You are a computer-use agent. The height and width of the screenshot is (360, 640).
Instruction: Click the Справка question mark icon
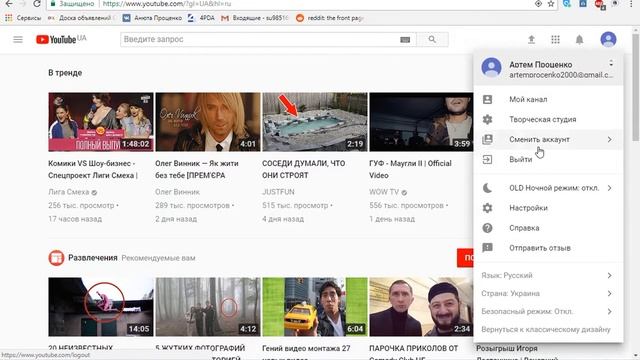click(x=487, y=228)
